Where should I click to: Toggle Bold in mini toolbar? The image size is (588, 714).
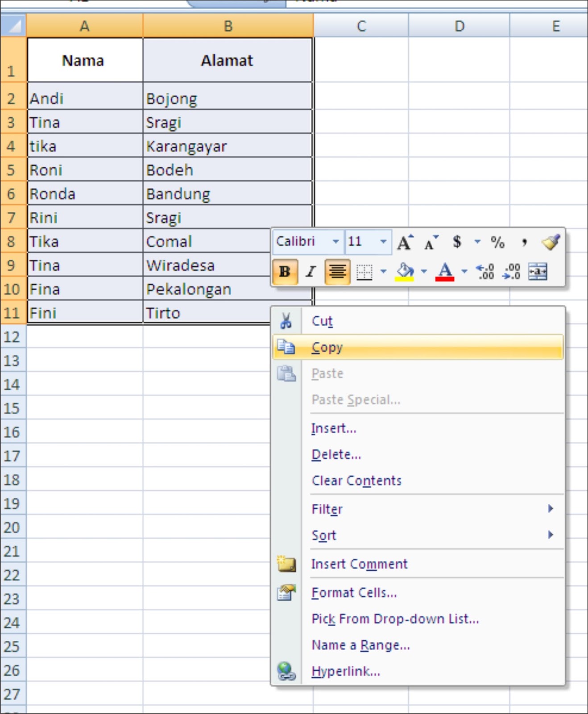(x=285, y=271)
